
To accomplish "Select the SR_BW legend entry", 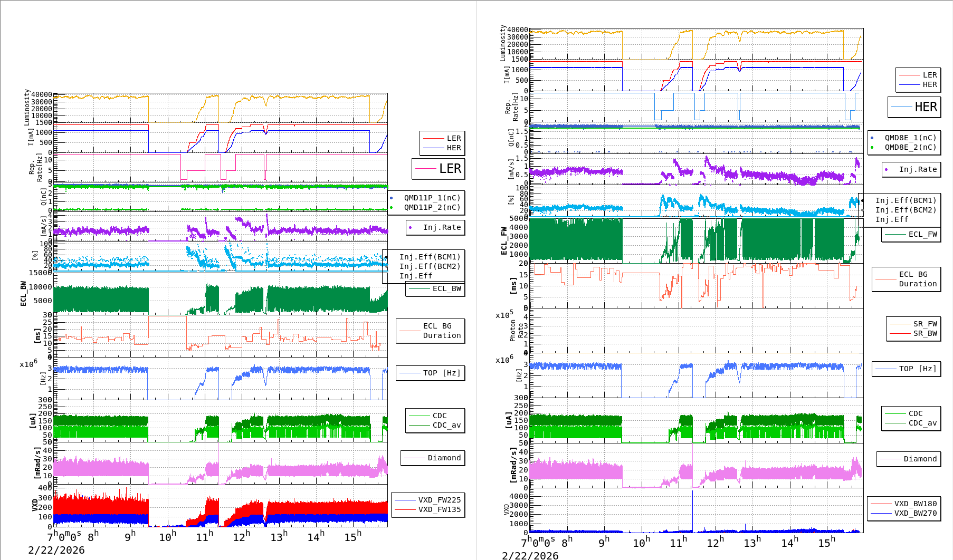I will click(925, 333).
